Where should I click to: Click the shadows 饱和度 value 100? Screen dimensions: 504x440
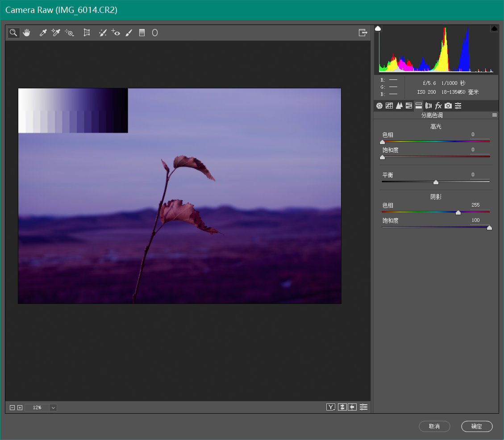pos(476,220)
